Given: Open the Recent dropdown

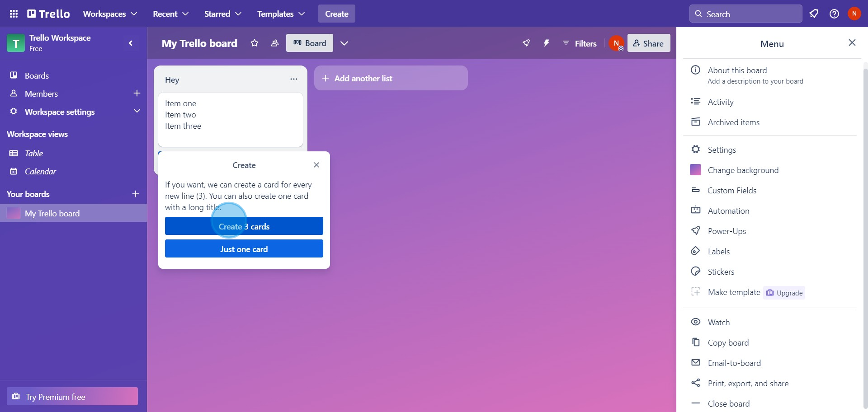Looking at the screenshot, I should coord(170,14).
